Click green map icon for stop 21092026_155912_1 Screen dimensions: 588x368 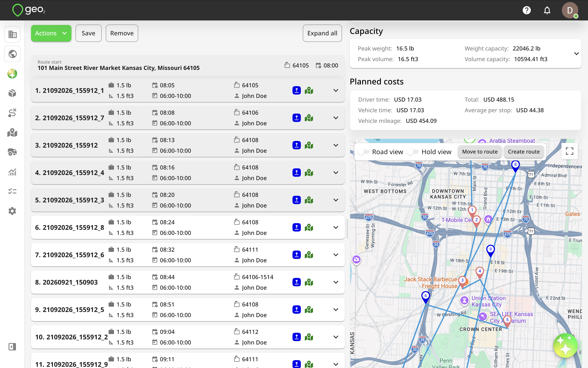tap(309, 90)
